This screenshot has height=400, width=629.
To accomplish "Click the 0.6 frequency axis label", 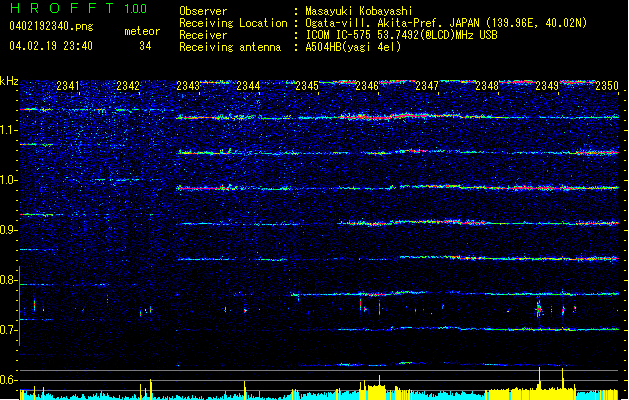I will (x=9, y=380).
